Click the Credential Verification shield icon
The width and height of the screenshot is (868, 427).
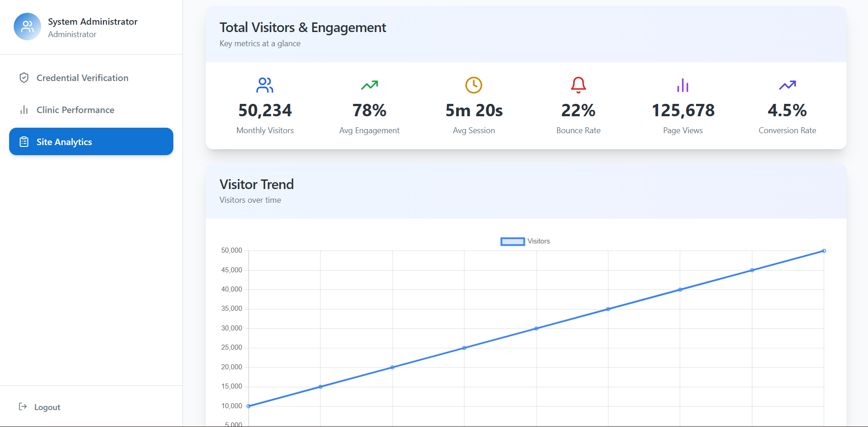(24, 78)
